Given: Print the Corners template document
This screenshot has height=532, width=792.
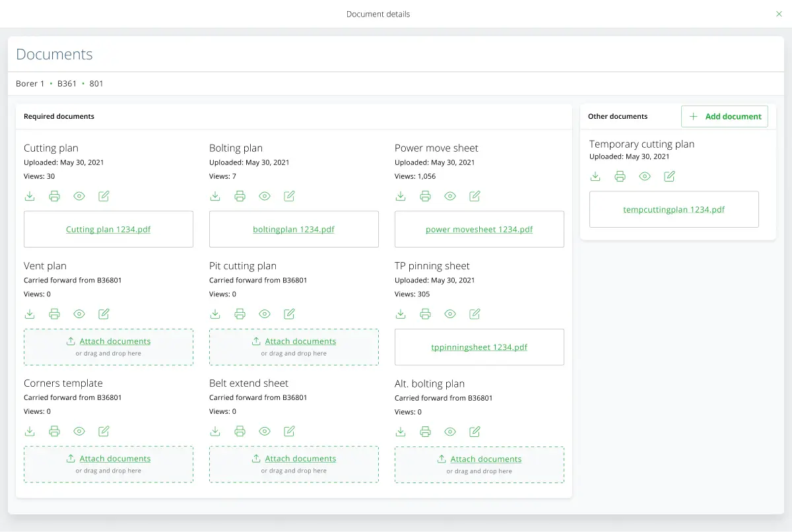Looking at the screenshot, I should [55, 432].
